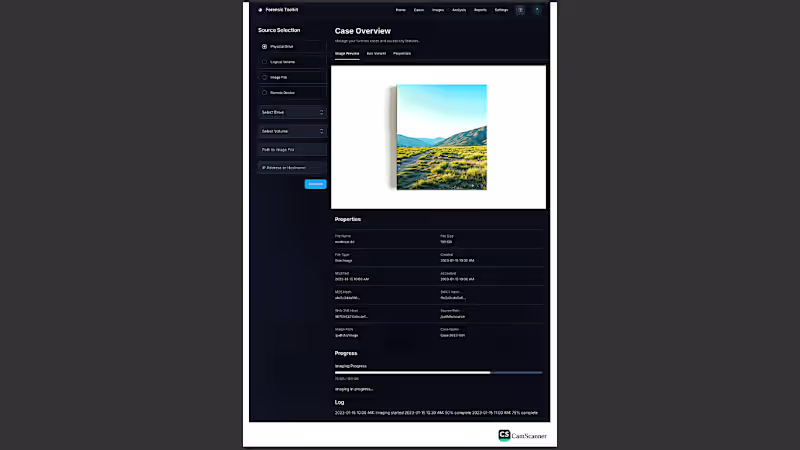Click the blue button under source inputs
The height and width of the screenshot is (450, 800).
(315, 184)
